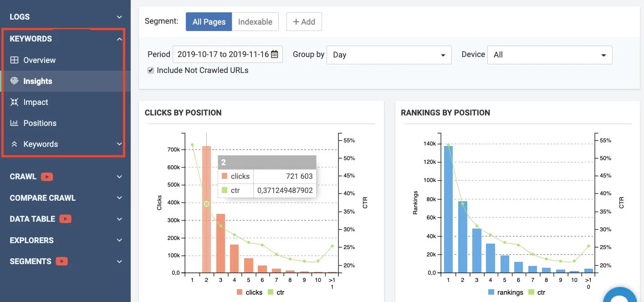The width and height of the screenshot is (644, 302).
Task: Open the calendar icon in Period field
Action: pos(275,54)
